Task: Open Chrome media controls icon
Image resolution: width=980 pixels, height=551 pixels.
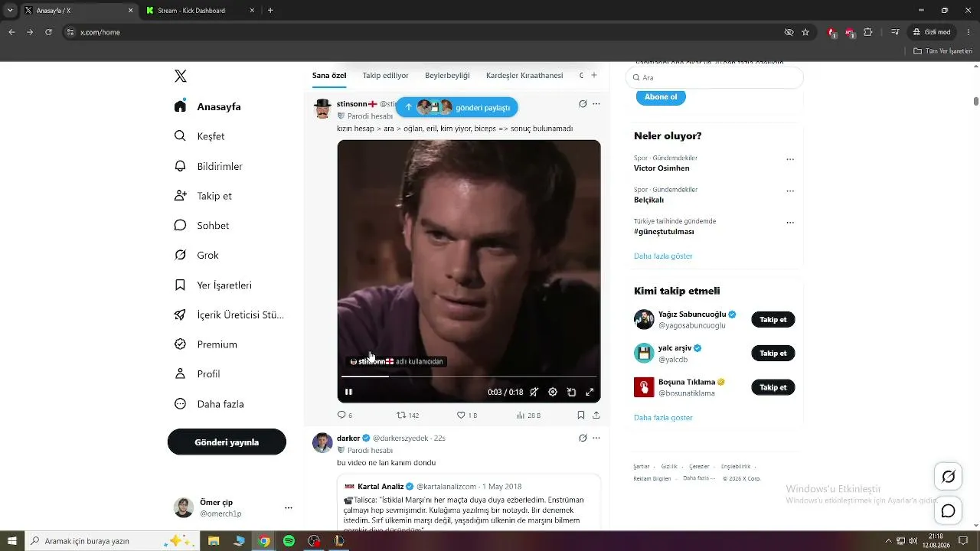Action: (895, 32)
